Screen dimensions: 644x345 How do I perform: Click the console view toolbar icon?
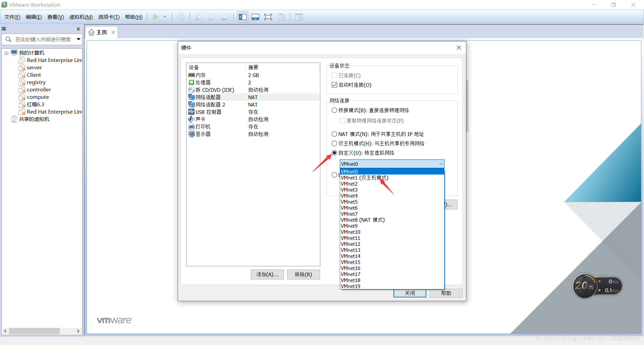click(x=299, y=17)
